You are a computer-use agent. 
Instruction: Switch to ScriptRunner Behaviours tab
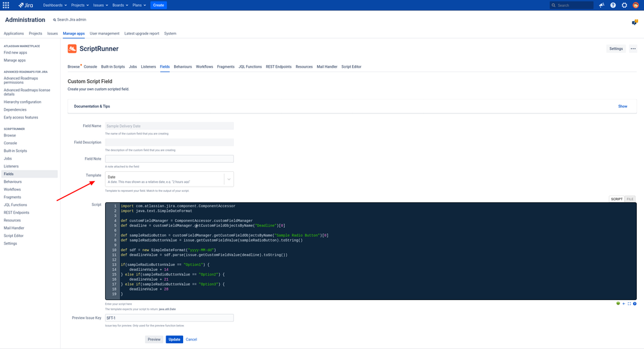tap(183, 67)
